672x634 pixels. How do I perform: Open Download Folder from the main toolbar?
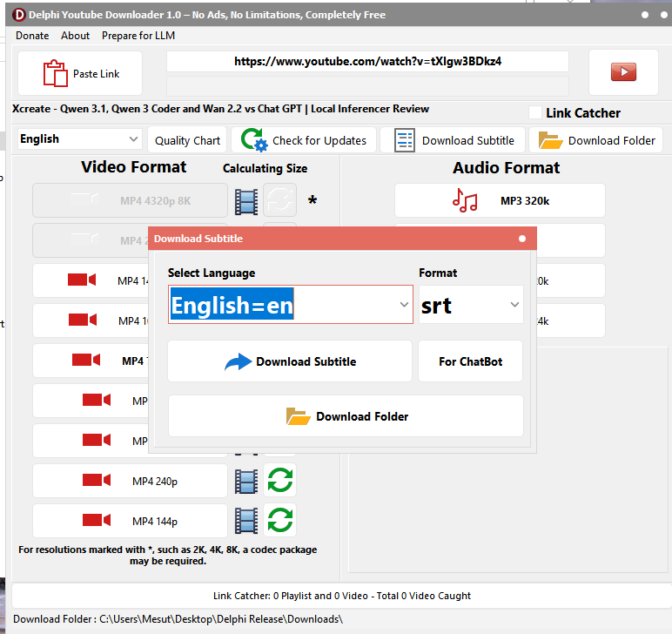[x=596, y=140]
